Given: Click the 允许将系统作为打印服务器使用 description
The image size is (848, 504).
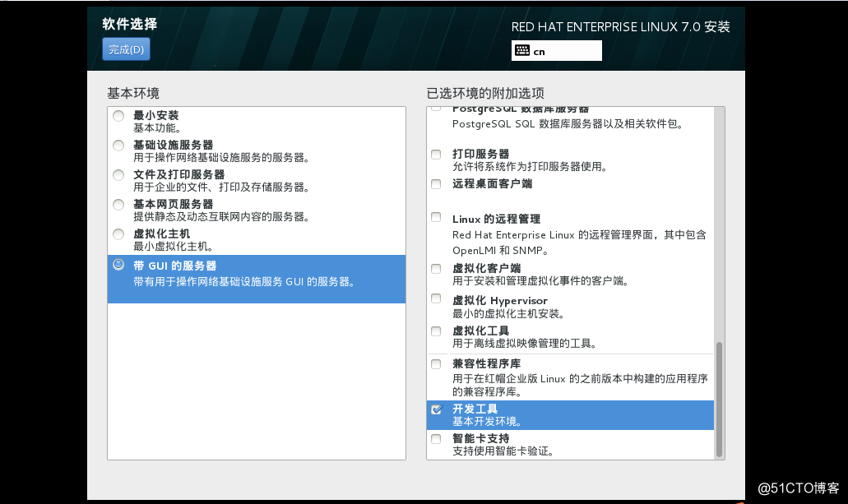Looking at the screenshot, I should coord(530,167).
